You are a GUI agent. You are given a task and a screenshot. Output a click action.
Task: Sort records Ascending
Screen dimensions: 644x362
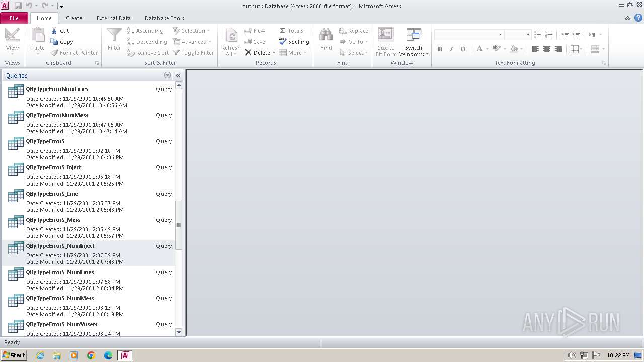pos(145,31)
